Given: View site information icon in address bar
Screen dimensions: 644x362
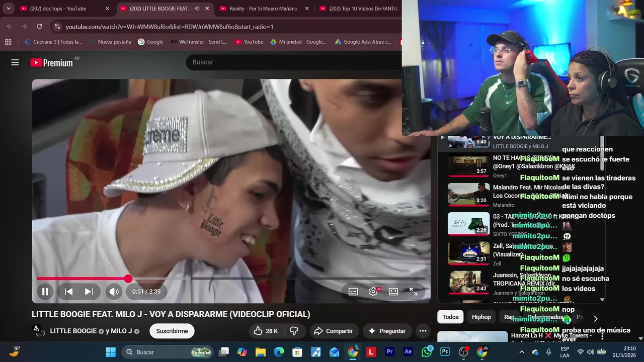Looking at the screenshot, I should point(57,26).
